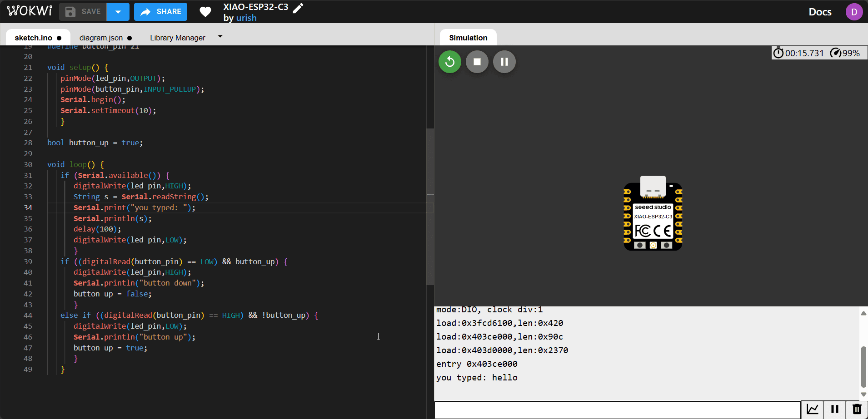Click 'entry 0x403ce000' serial output line
The width and height of the screenshot is (868, 419).
[x=477, y=364]
